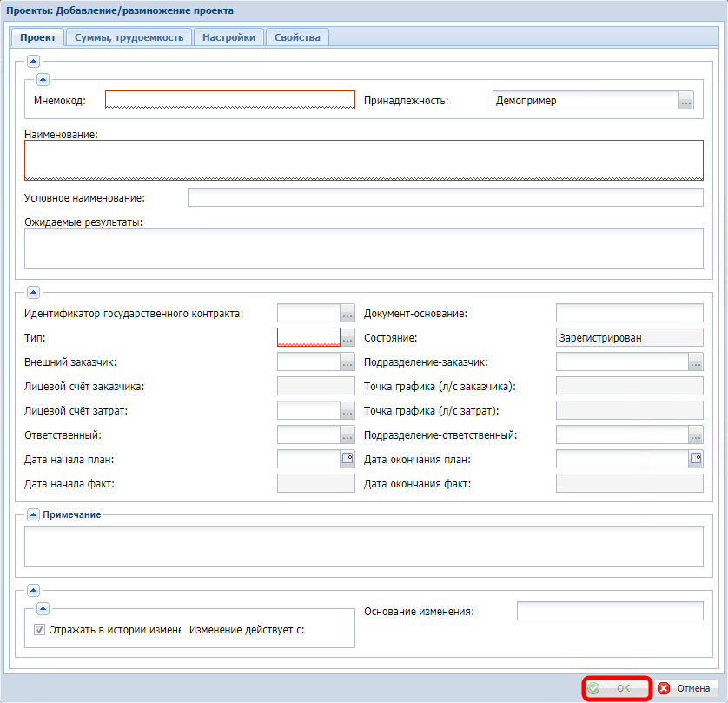
Task: Collapse the section containing Мнемокод field
Action: (43, 79)
